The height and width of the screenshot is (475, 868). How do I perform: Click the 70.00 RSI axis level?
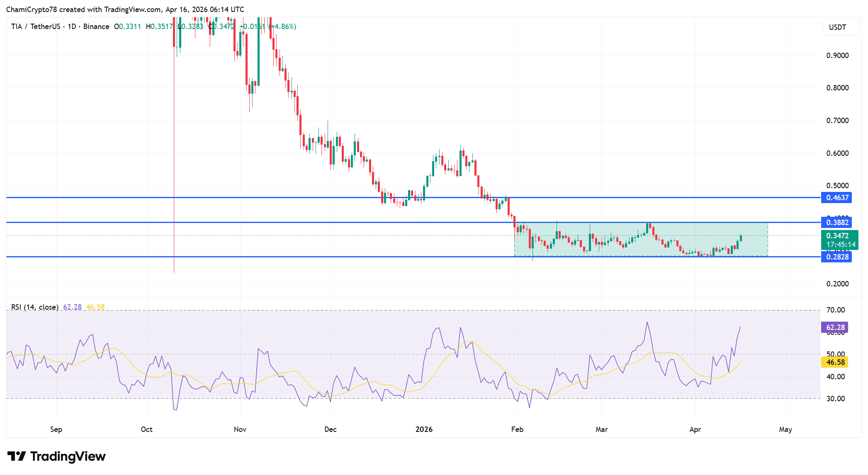(835, 310)
